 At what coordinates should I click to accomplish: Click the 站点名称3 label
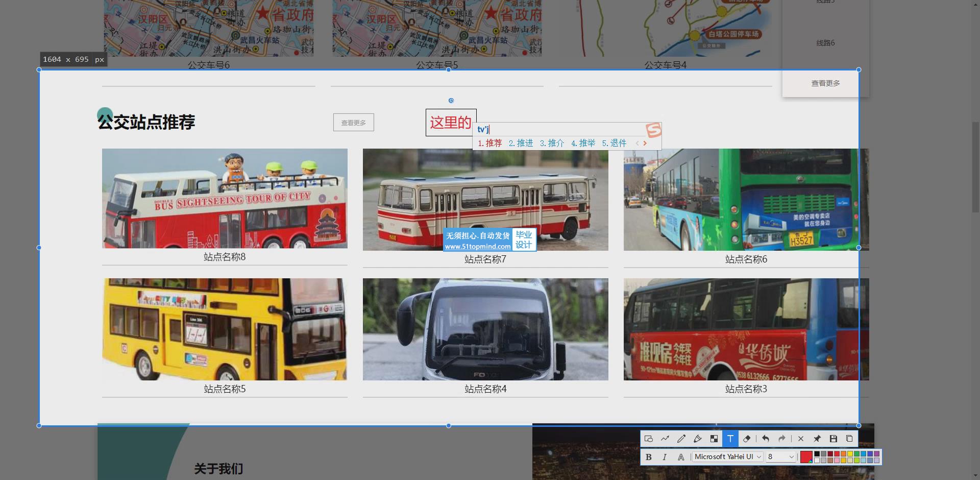746,389
